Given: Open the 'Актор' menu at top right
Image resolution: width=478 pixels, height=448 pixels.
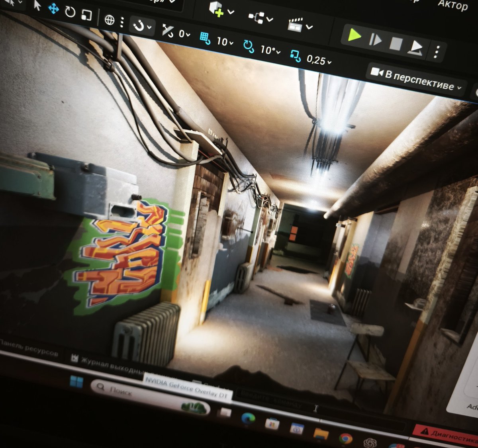Looking at the screenshot, I should point(453,5).
